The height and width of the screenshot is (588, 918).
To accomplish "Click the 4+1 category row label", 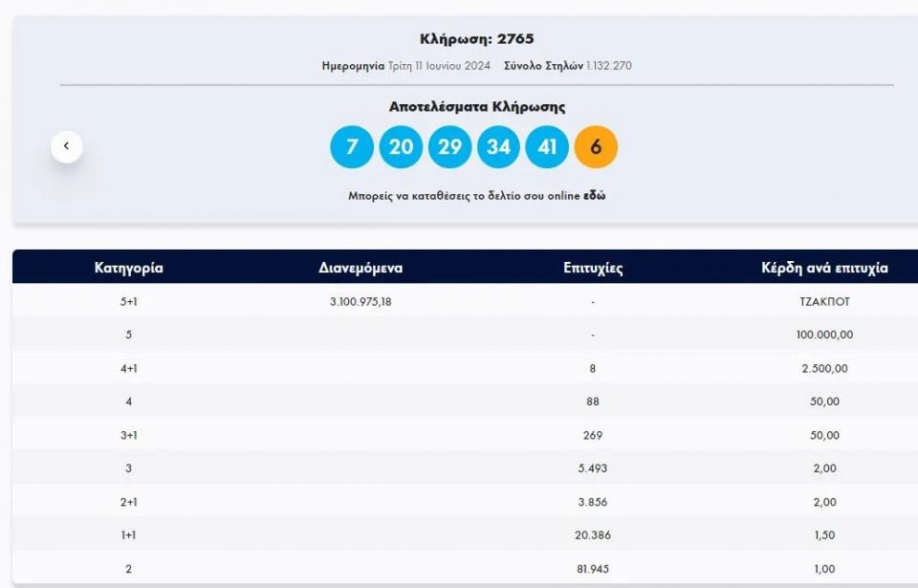I will [129, 368].
